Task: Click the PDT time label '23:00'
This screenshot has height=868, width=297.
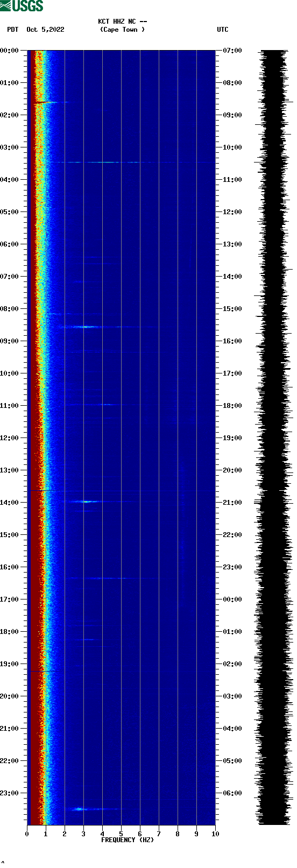Action: tap(10, 793)
